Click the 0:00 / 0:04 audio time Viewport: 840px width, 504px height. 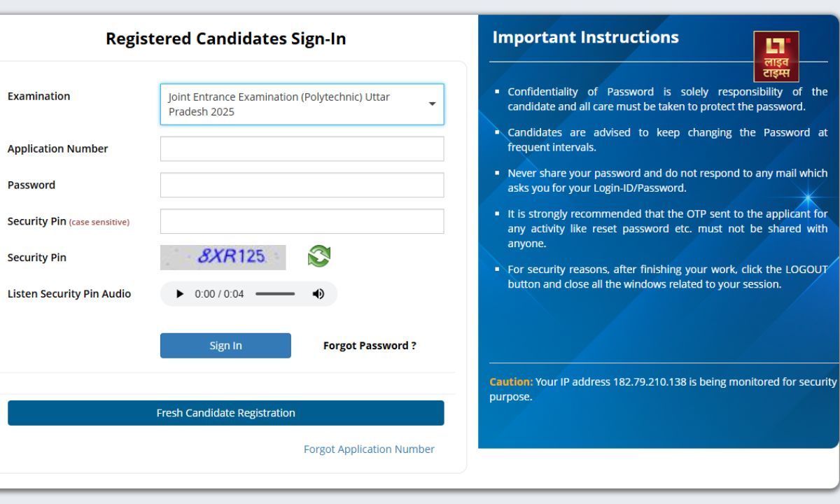pyautogui.click(x=219, y=294)
